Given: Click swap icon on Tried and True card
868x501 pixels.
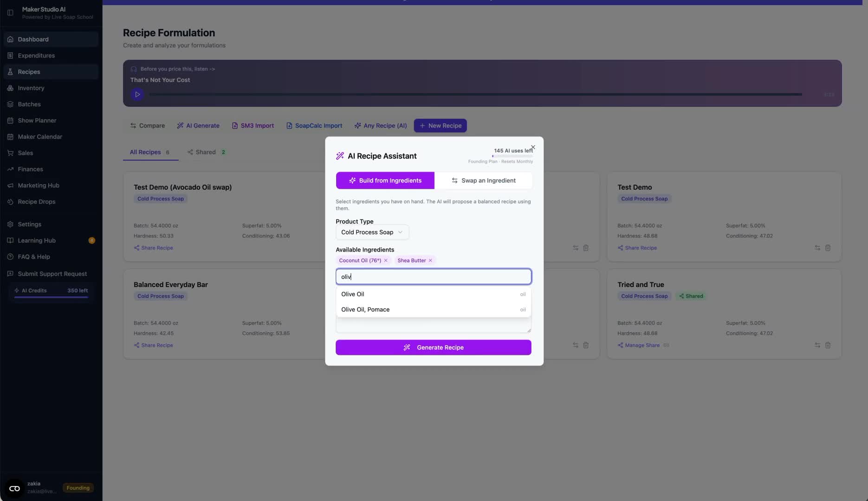Looking at the screenshot, I should click(817, 346).
